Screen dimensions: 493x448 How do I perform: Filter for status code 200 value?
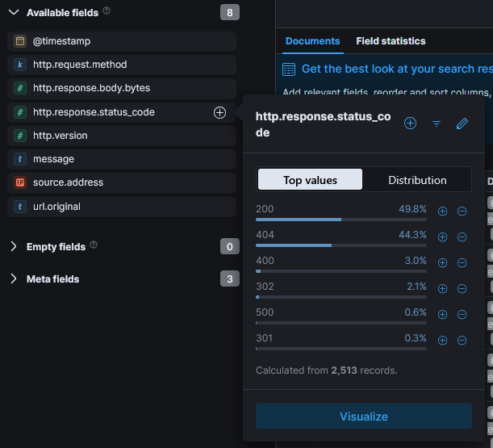[x=442, y=211]
